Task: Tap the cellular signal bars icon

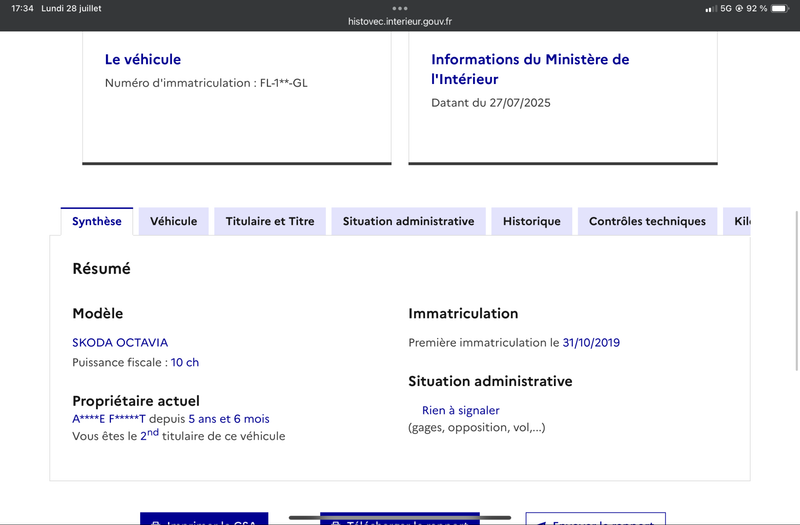Action: pos(711,9)
